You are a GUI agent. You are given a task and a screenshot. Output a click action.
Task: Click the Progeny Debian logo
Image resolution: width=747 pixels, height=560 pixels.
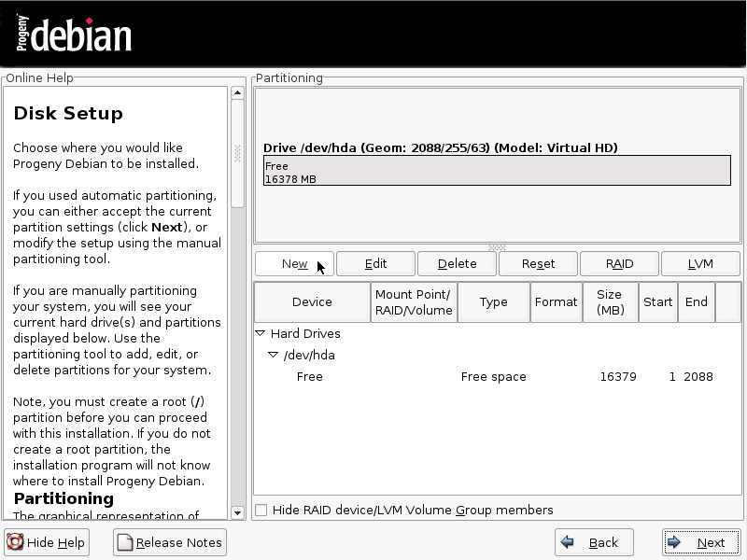(x=74, y=35)
